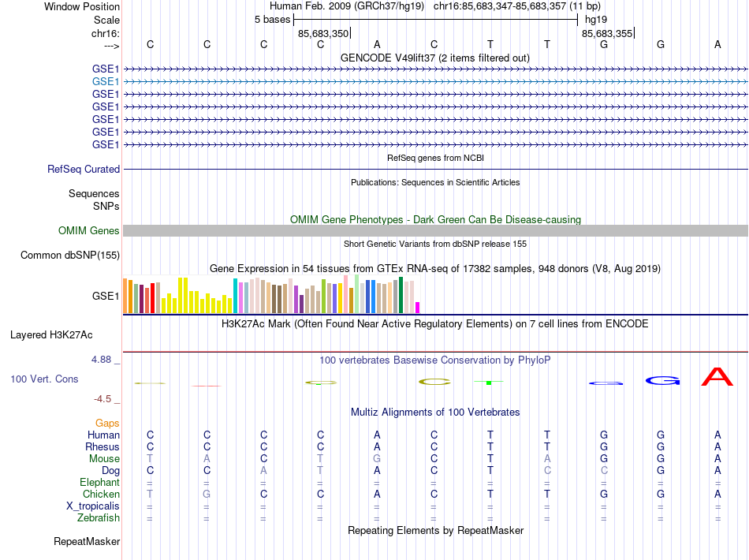
Task: Click the 'Window Position' track label
Action: pyautogui.click(x=82, y=6)
